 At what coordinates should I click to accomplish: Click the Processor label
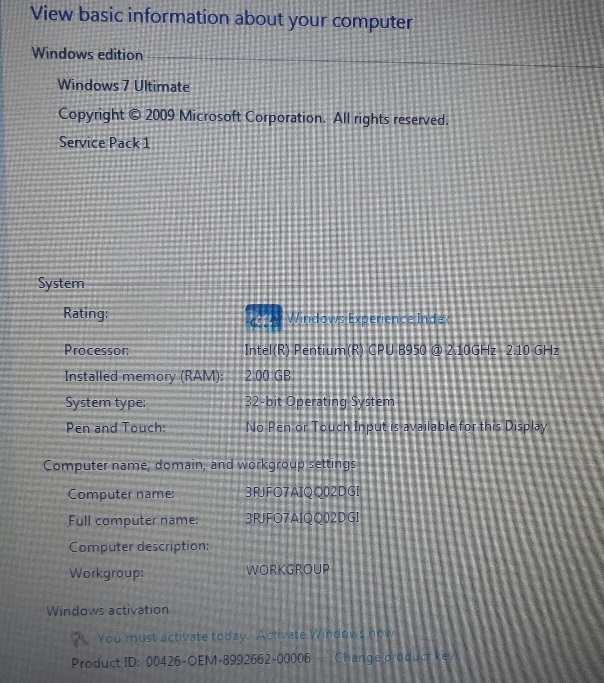97,350
